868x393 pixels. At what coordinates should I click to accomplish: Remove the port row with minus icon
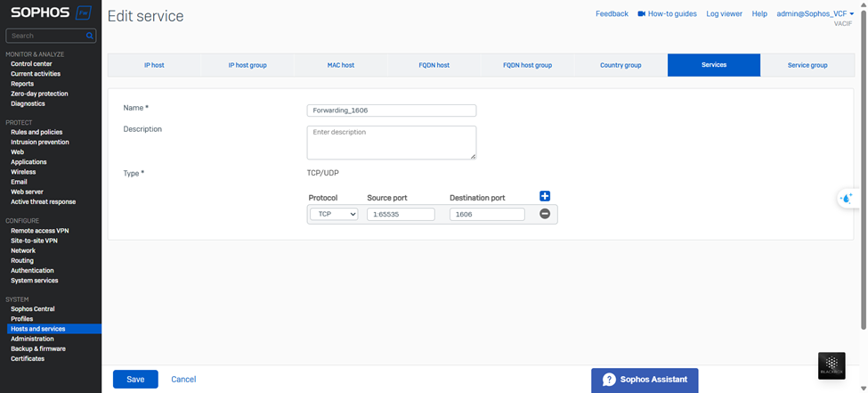click(x=545, y=214)
